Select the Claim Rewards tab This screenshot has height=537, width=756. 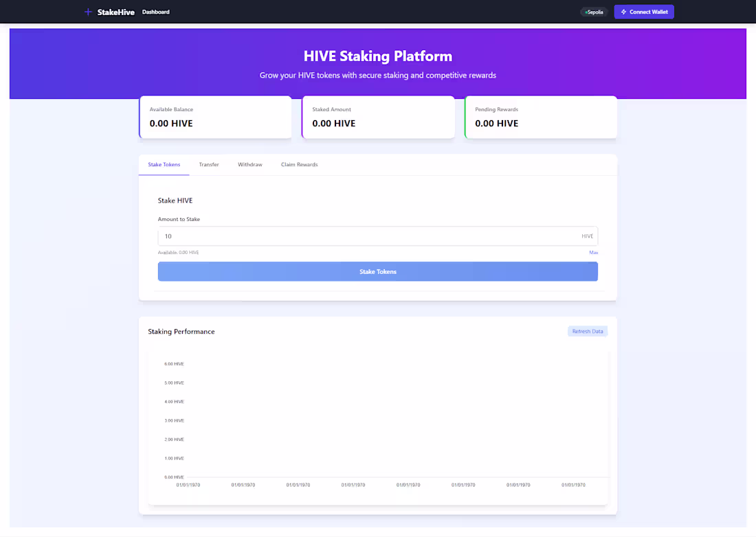299,164
